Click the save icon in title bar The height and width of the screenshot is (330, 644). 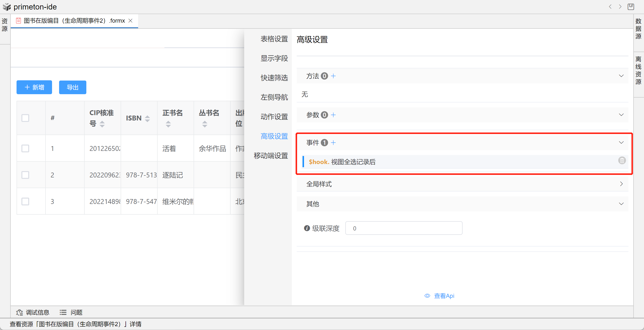tap(631, 7)
